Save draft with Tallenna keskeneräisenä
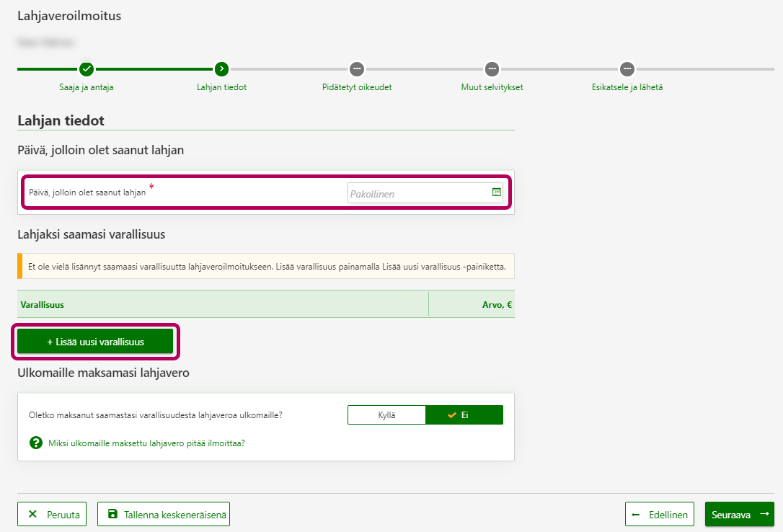The image size is (783, 532). [164, 515]
